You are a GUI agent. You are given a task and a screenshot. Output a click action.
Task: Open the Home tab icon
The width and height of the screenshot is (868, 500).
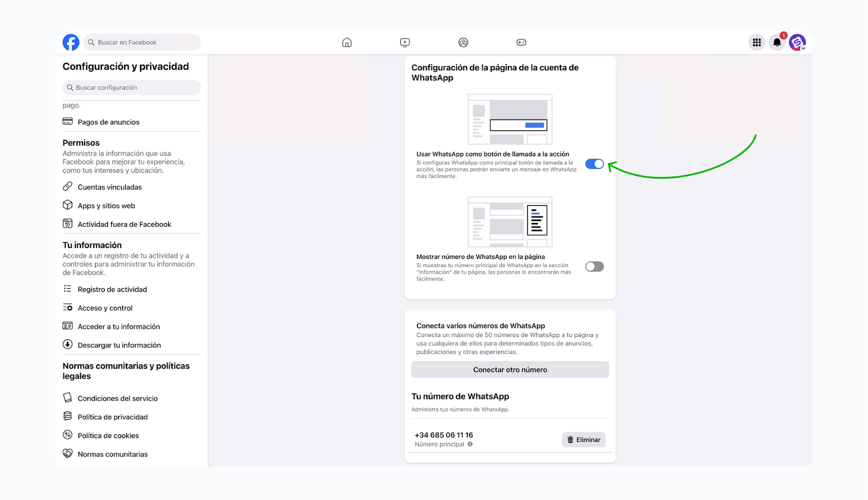tap(347, 42)
